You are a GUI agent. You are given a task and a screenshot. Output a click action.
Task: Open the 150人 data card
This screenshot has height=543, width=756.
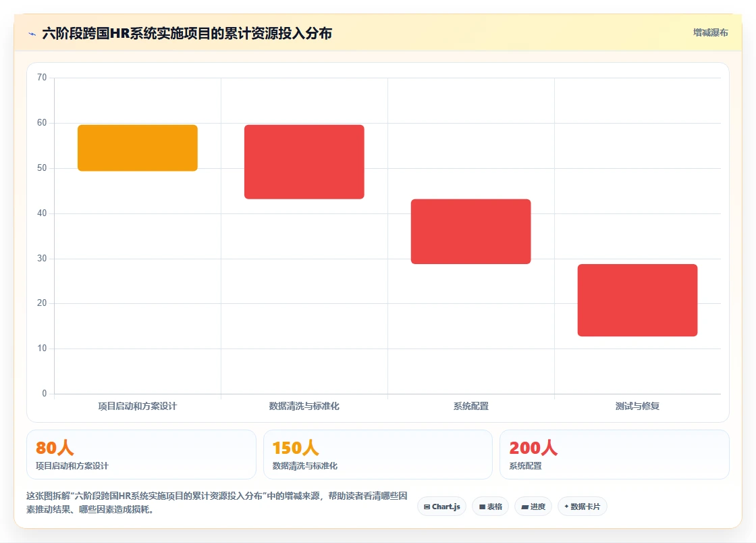tap(378, 455)
